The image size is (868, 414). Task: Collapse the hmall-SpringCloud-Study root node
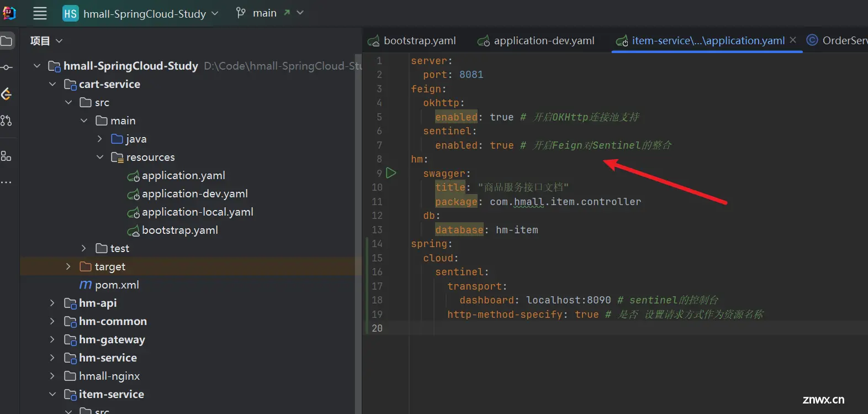coord(37,66)
